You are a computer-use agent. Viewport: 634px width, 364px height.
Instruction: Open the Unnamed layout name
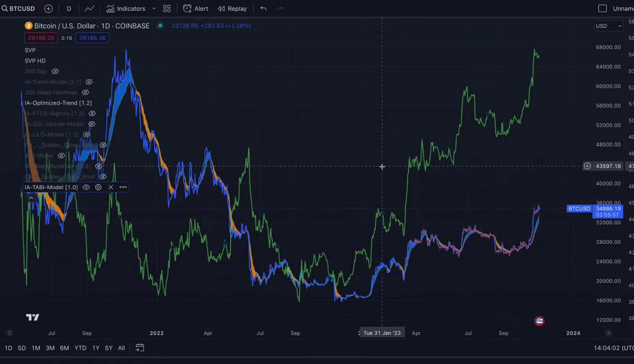623,8
